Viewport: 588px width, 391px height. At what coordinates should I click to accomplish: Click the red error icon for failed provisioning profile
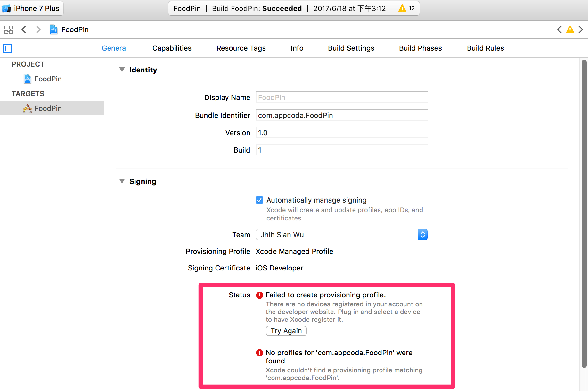pyautogui.click(x=260, y=295)
